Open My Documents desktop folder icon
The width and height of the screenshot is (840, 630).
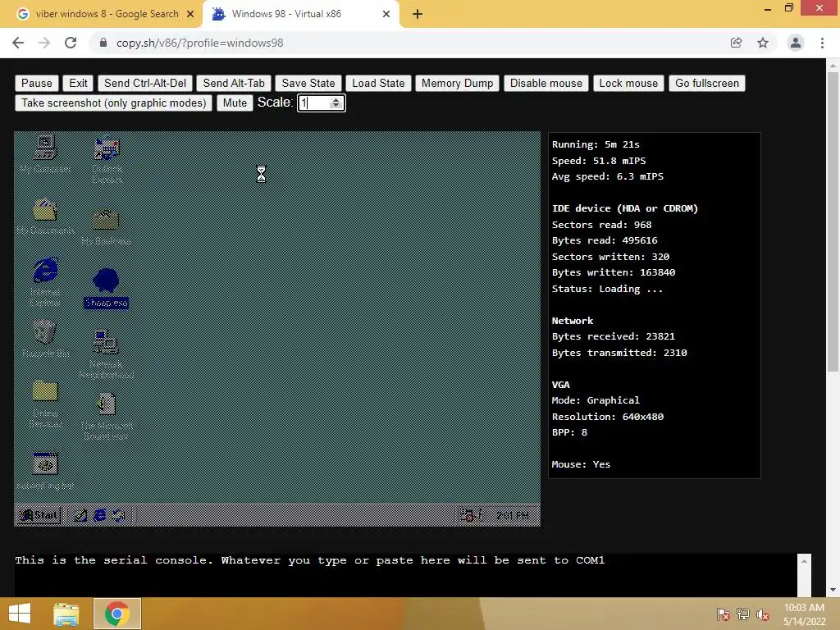pyautogui.click(x=45, y=216)
